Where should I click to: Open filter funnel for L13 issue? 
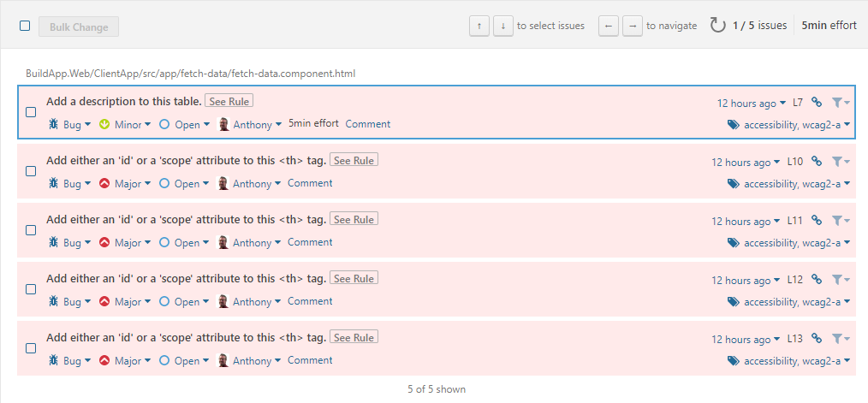[841, 338]
